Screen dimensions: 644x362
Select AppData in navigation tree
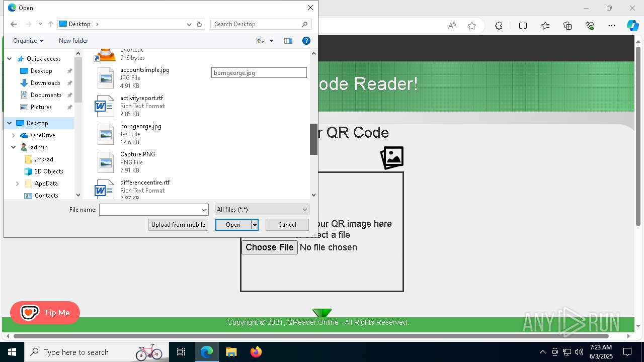tap(46, 184)
